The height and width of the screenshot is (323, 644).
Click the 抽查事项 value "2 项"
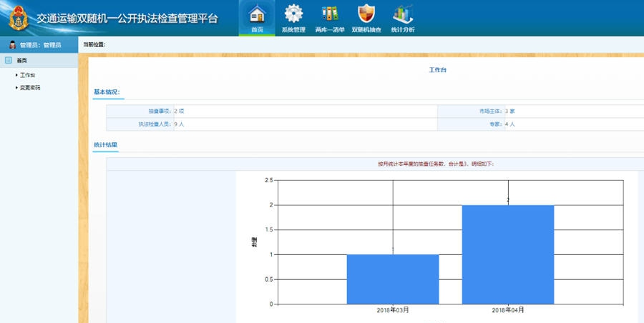(179, 111)
